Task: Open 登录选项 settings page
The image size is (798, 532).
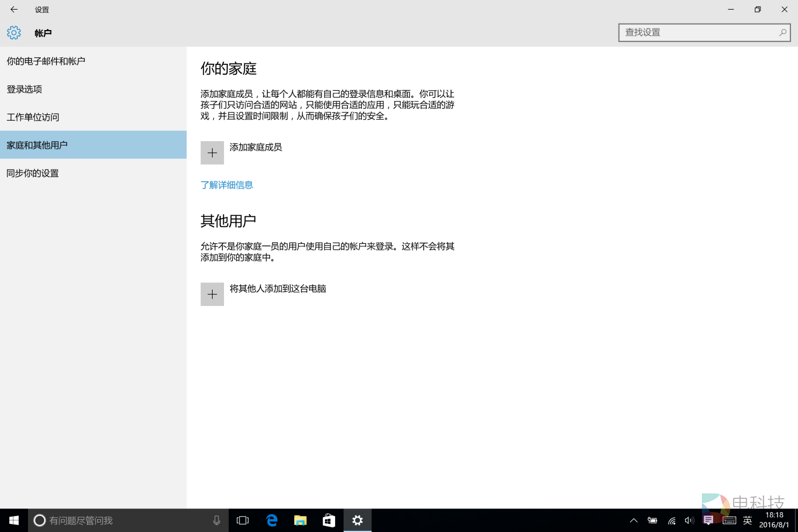Action: (x=25, y=89)
